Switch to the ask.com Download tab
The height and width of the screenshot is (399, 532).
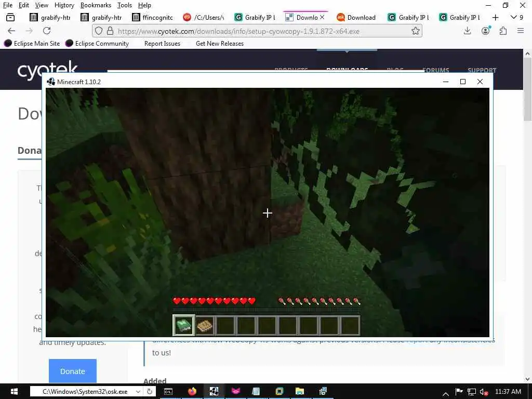(356, 17)
